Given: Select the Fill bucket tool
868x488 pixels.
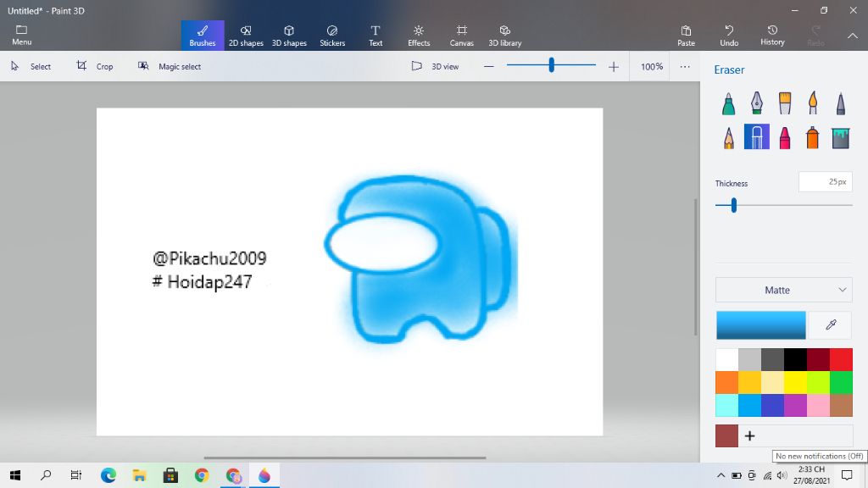Looking at the screenshot, I should [840, 137].
